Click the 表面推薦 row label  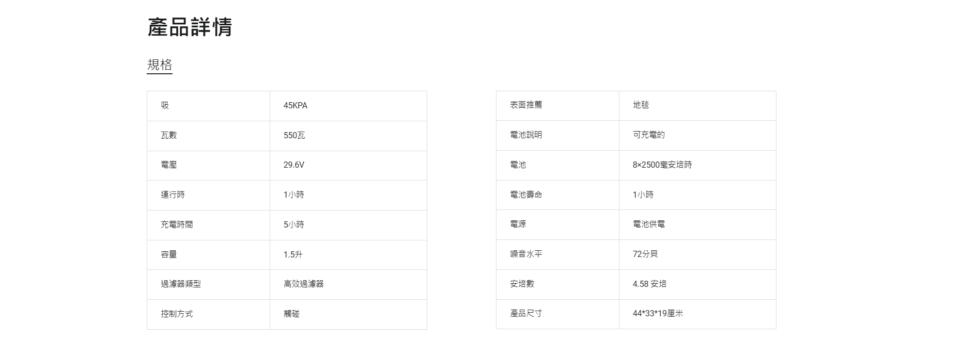click(526, 105)
